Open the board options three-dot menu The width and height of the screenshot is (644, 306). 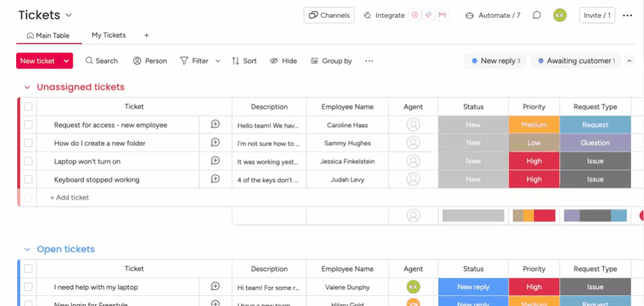point(627,15)
